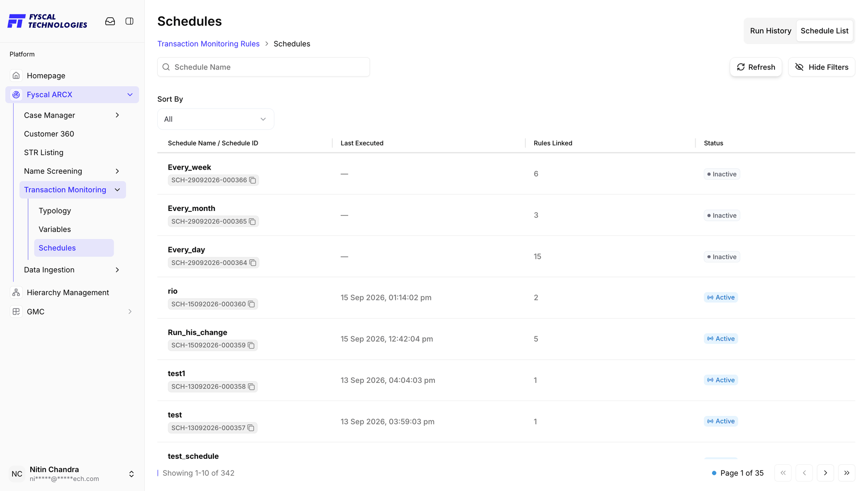Copy schedule ID SCH-15092026-000360
Screen dimensions: 868x491
point(251,304)
